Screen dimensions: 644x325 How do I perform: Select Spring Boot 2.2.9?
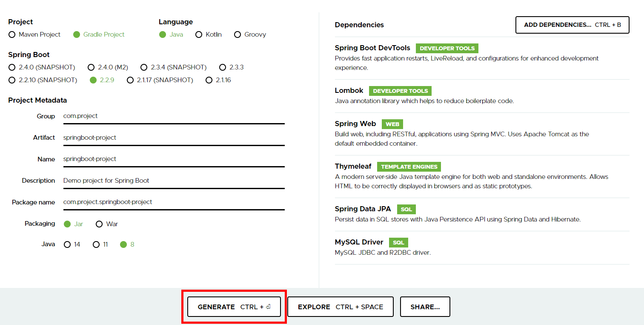93,80
